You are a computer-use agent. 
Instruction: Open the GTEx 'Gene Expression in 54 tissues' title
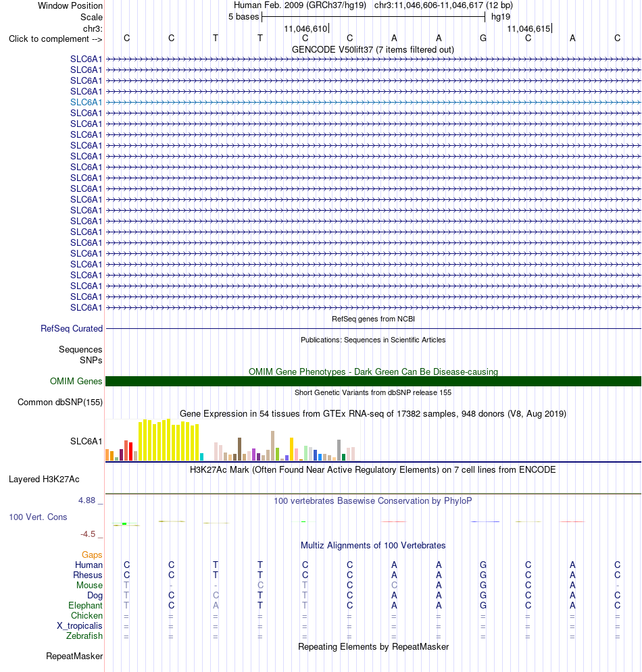coord(372,413)
